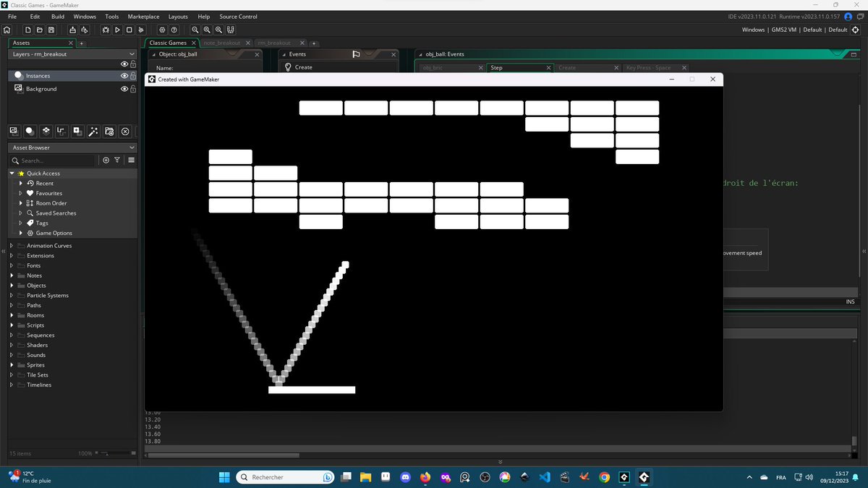Click the Create Effect Layer wand icon
Image resolution: width=868 pixels, height=488 pixels.
(x=93, y=131)
